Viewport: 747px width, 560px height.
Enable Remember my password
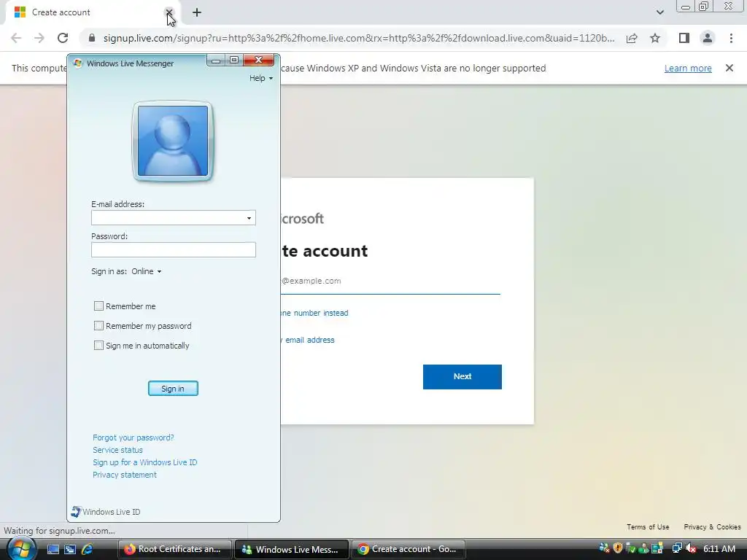(98, 326)
